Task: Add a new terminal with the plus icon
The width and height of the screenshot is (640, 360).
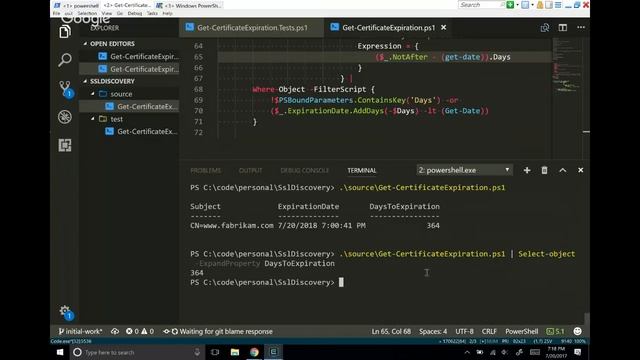Action: (x=527, y=170)
